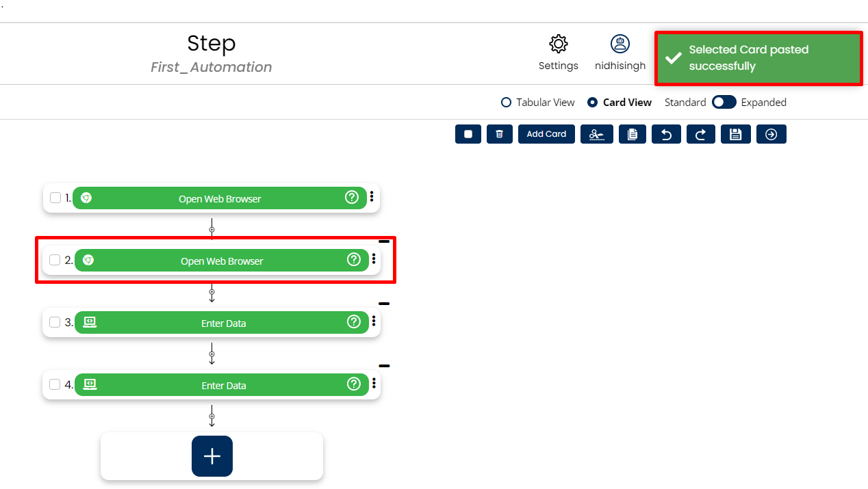Check the checkbox for card 1
This screenshot has height=489, width=868.
point(55,198)
